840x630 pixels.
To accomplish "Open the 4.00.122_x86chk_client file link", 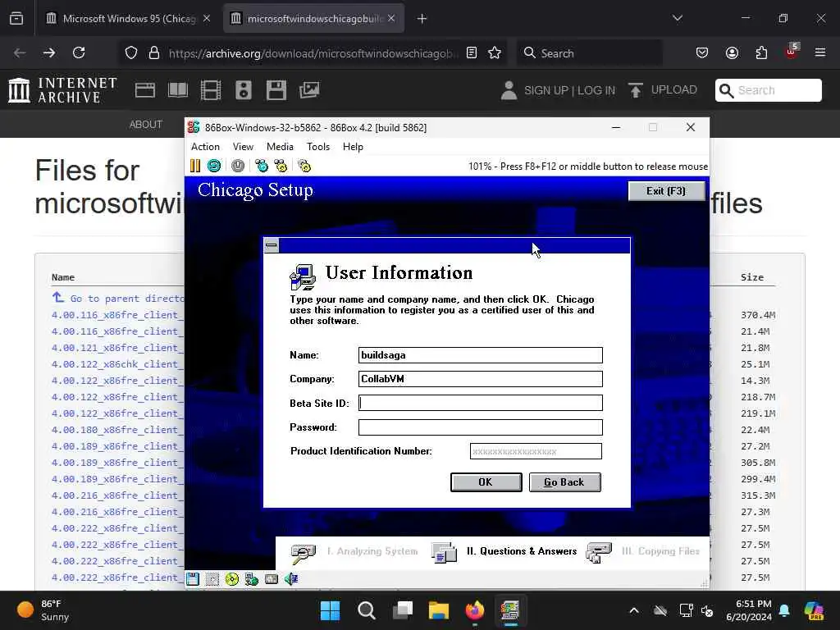I will click(x=117, y=364).
